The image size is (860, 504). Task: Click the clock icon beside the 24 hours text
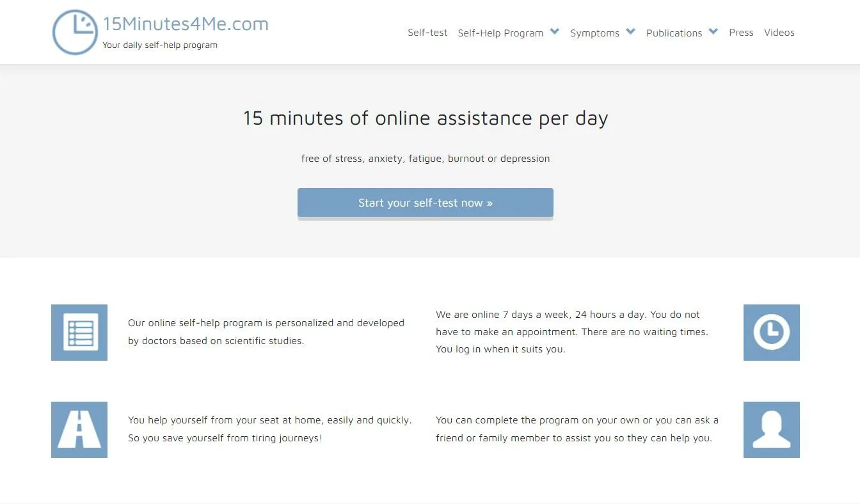pos(772,333)
